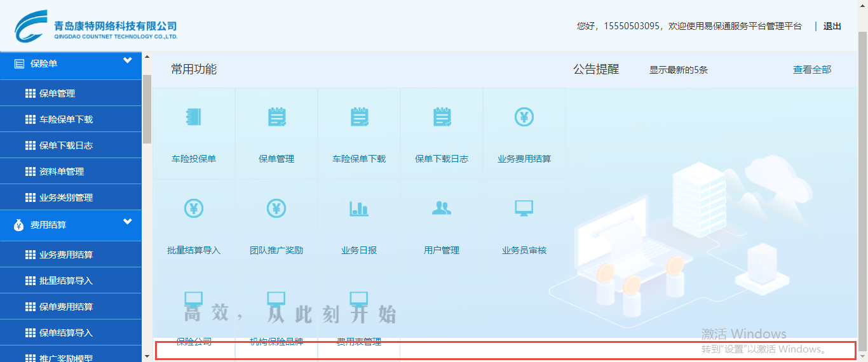
Task: Click the 业务日报 label text
Action: point(359,250)
